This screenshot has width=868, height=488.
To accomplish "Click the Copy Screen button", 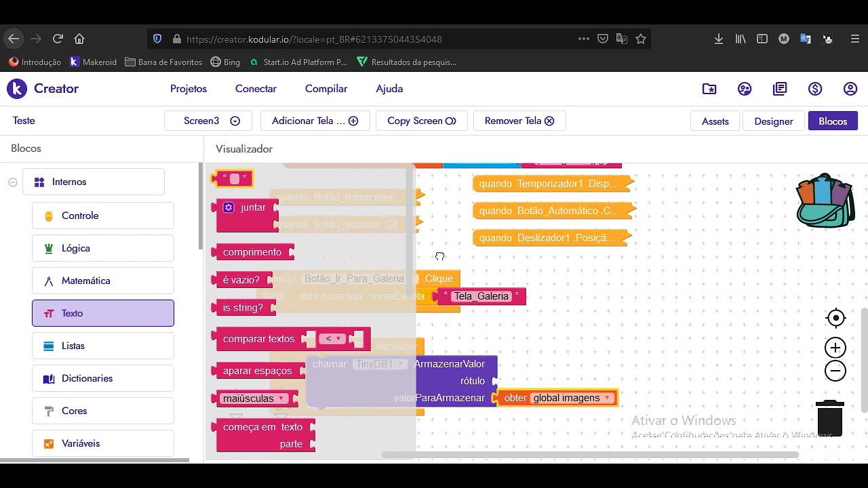I will (x=421, y=121).
